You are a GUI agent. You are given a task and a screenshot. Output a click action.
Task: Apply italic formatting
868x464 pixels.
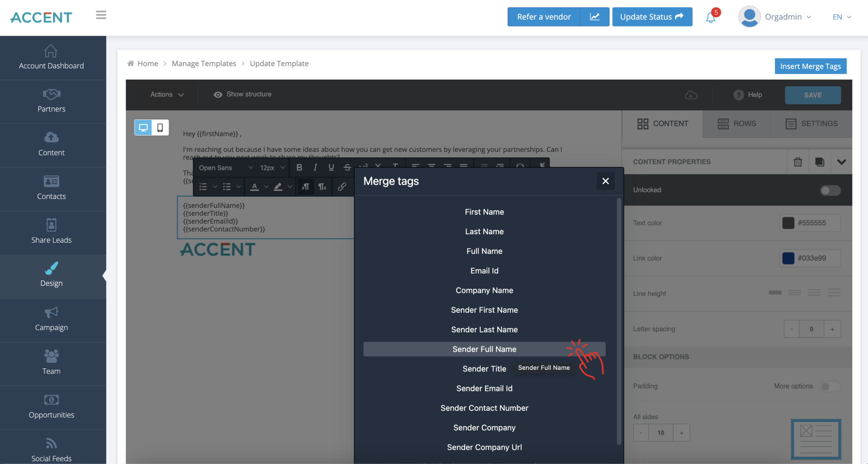tap(315, 167)
